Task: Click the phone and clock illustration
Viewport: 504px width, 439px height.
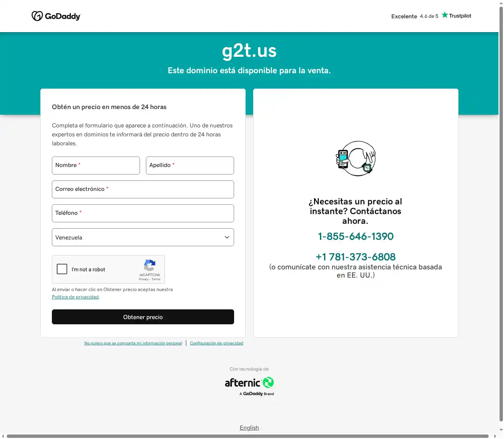Action: 356,158
